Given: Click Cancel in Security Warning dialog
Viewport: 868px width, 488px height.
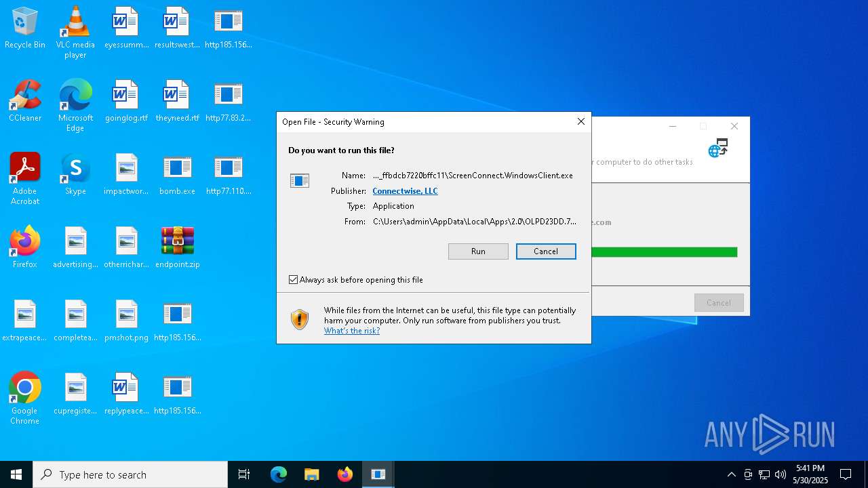Looking at the screenshot, I should [x=546, y=251].
